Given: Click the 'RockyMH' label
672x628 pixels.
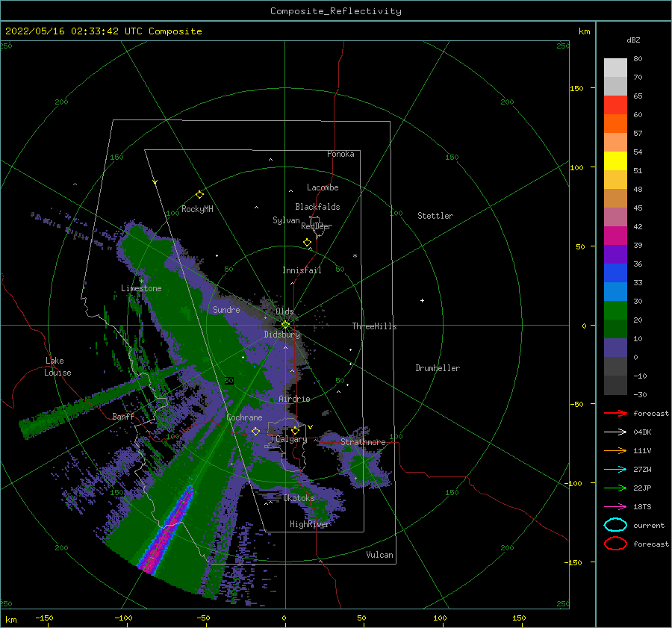Looking at the screenshot, I should coord(197,209).
